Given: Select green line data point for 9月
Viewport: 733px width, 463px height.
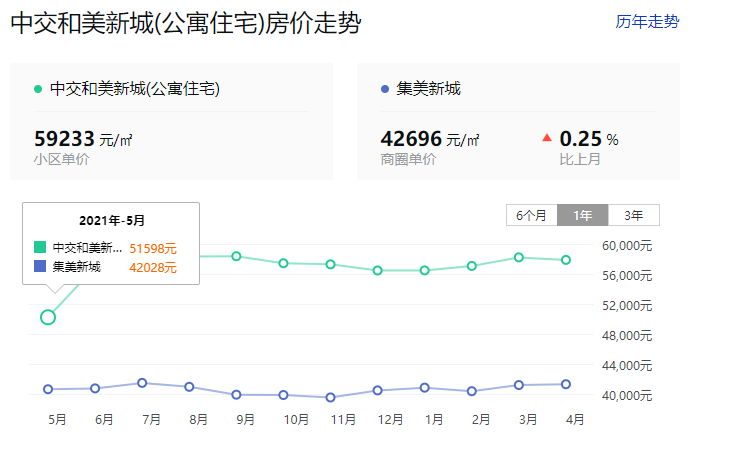Looking at the screenshot, I should (x=237, y=256).
